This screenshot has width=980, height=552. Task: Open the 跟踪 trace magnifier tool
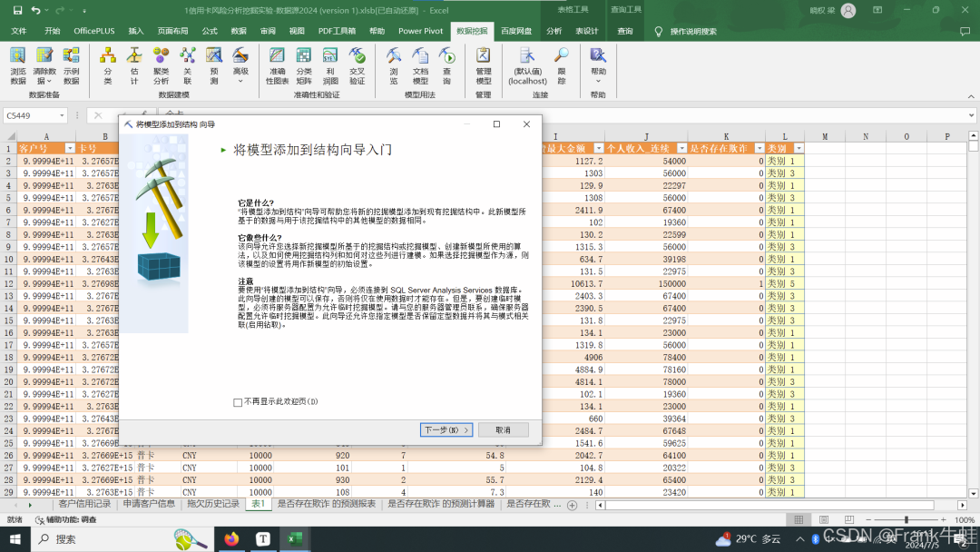[562, 65]
